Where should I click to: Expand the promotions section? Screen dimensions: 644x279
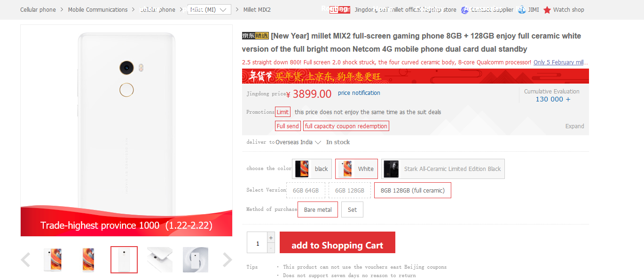coord(574,126)
